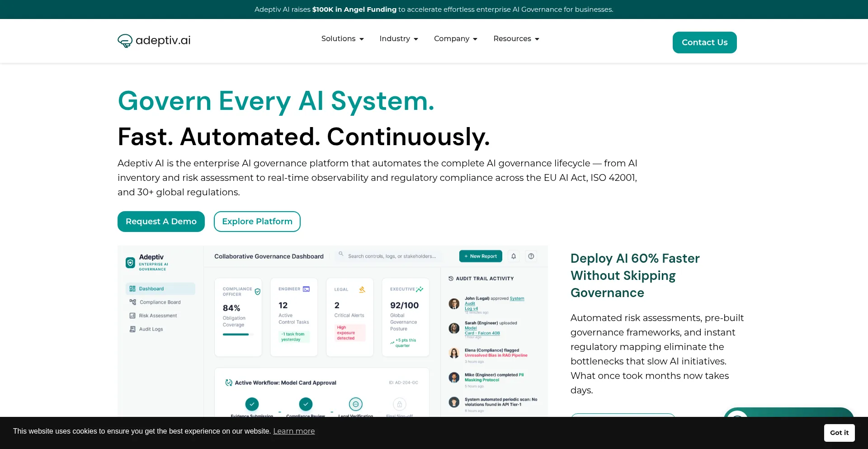This screenshot has width=868, height=449.
Task: Click the Contact Us button
Action: tap(704, 43)
